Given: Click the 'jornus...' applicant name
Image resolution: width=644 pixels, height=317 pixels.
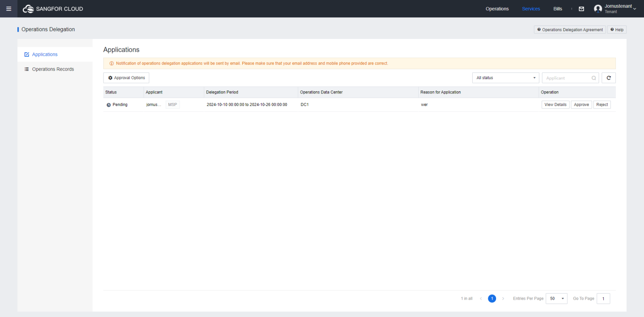Looking at the screenshot, I should pyautogui.click(x=154, y=105).
